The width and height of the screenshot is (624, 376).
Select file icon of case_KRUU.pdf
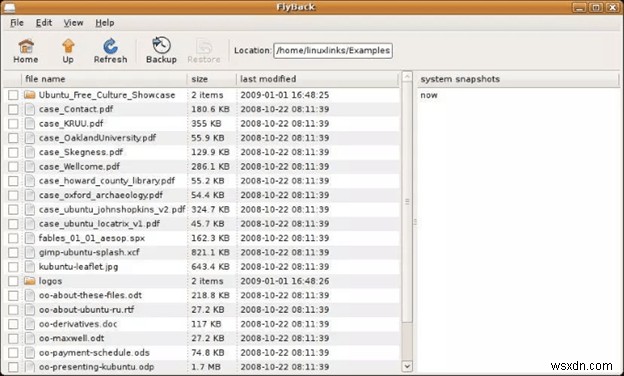[30, 123]
